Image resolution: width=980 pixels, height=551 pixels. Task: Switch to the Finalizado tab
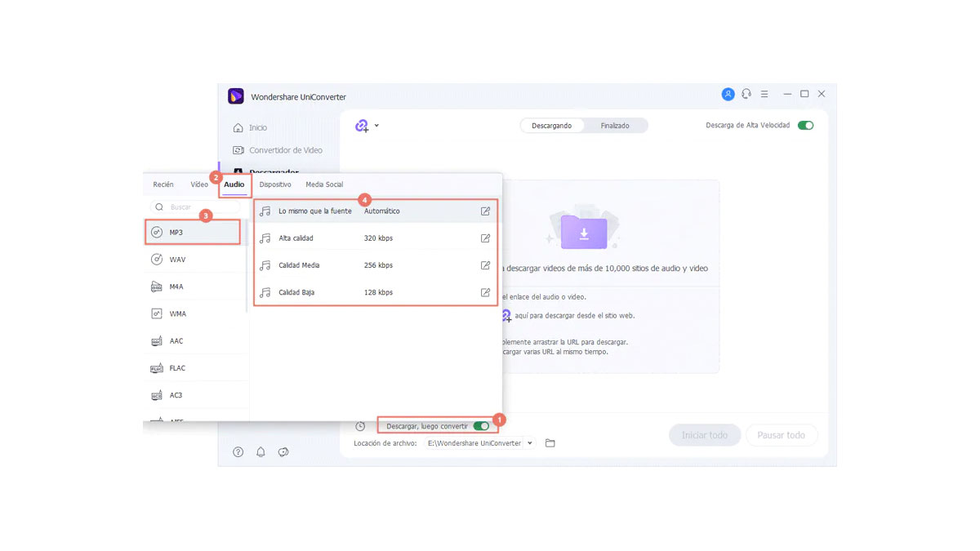tap(615, 126)
